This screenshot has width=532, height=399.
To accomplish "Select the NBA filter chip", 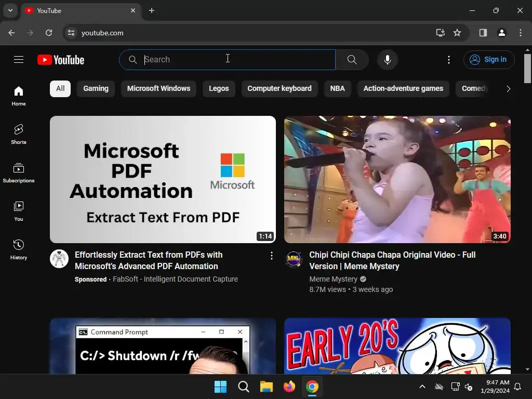I will point(337,88).
